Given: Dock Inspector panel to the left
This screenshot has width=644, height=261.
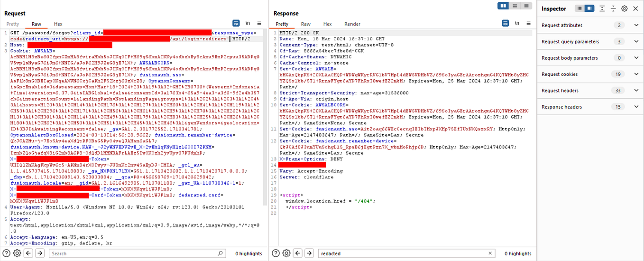Looking at the screenshot, I should coord(580,9).
